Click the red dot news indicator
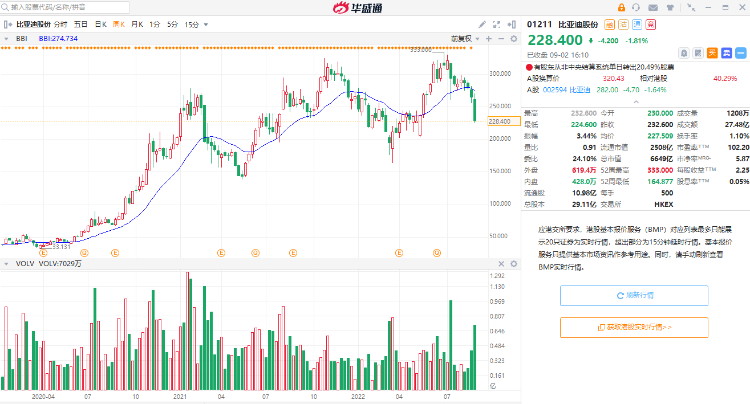The image size is (750, 404). coord(529,67)
